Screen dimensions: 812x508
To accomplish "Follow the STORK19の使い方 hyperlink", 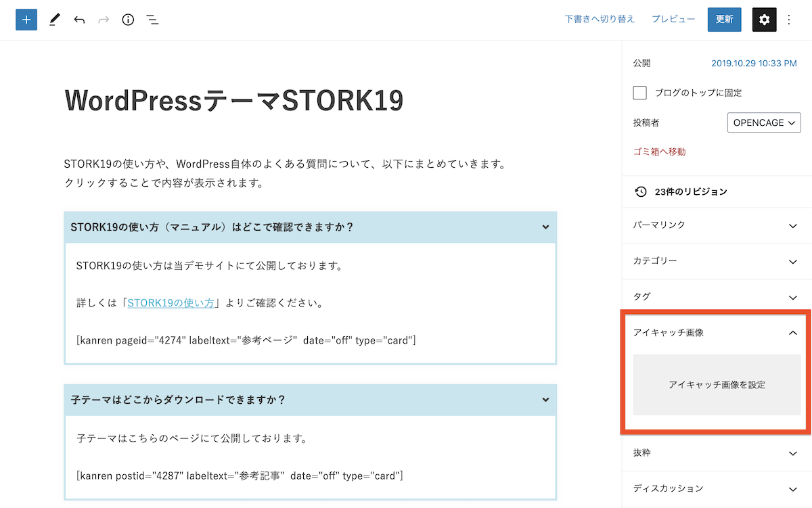I will pos(171,303).
